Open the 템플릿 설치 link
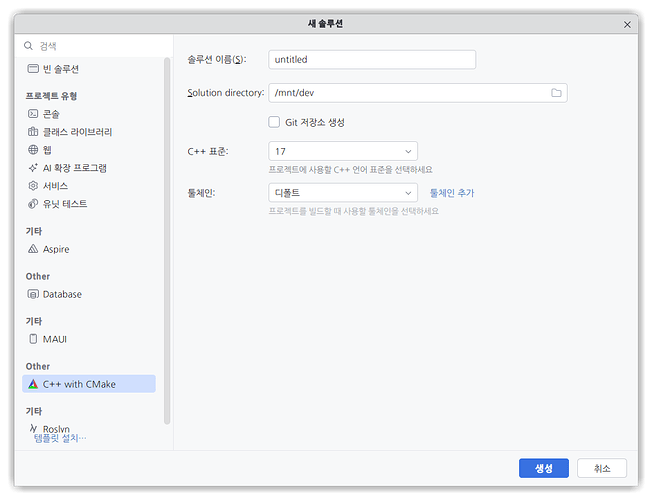Viewport: 652px width, 500px height. click(60, 438)
